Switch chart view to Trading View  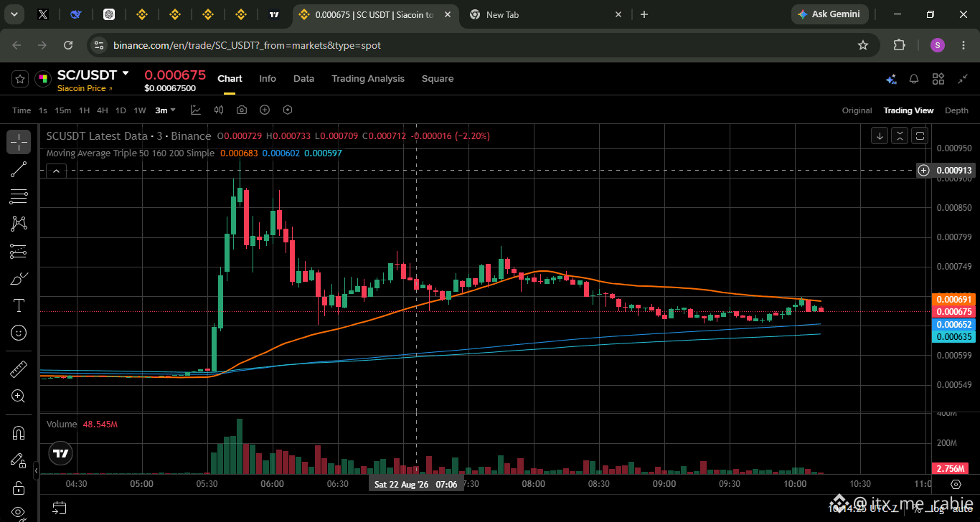pyautogui.click(x=908, y=110)
